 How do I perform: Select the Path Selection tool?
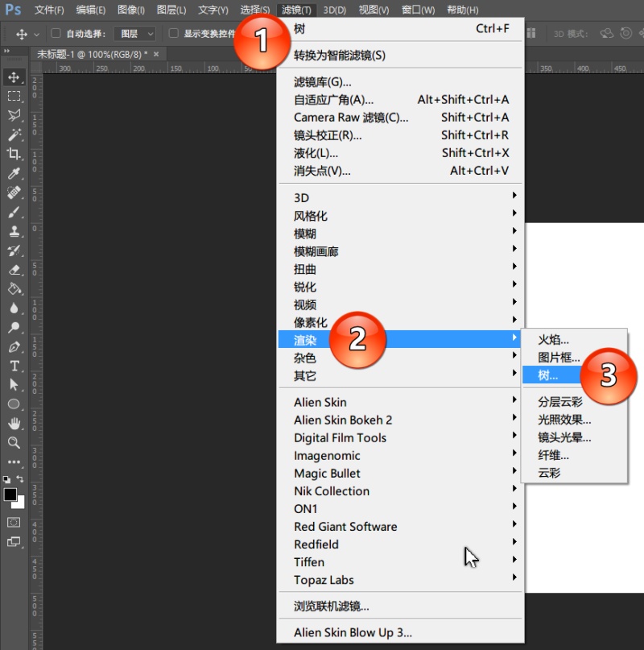pyautogui.click(x=14, y=385)
